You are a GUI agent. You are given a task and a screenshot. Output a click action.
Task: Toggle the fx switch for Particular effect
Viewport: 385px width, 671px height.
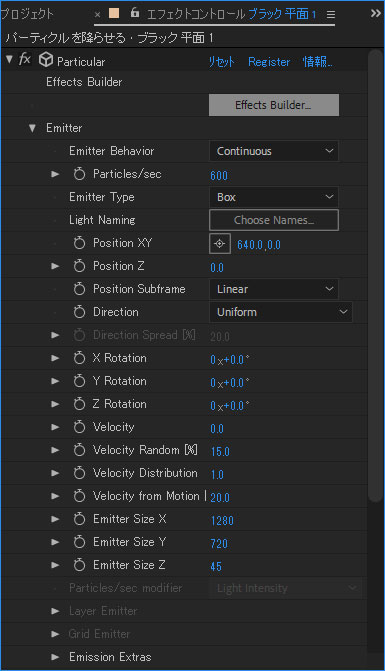tap(24, 59)
